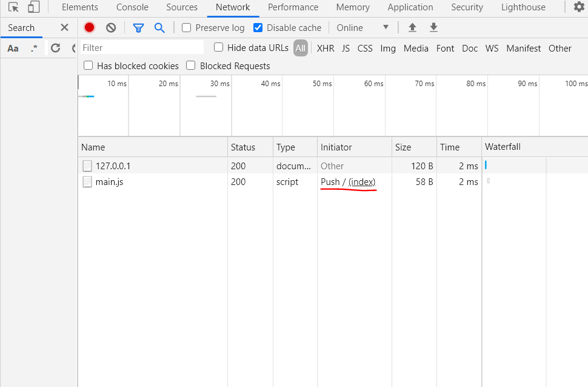Toggle the device toolbar icon

(33, 7)
